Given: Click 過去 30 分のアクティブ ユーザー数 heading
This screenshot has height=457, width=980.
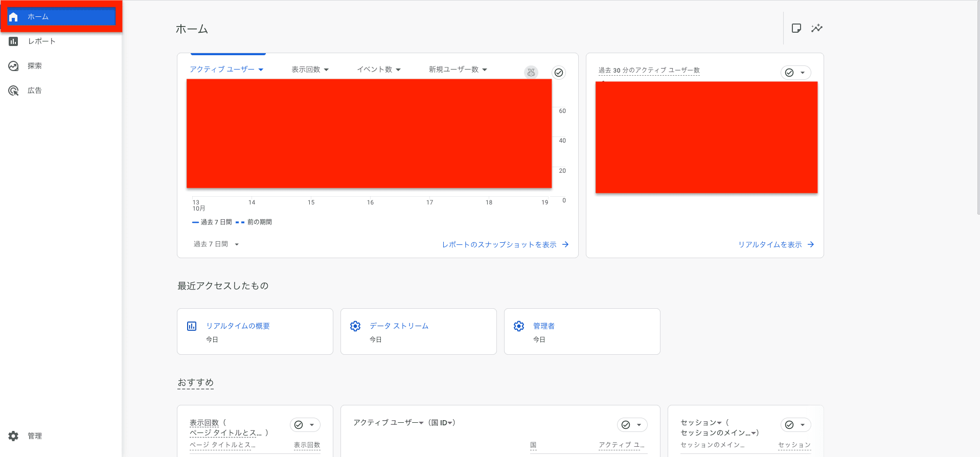Looking at the screenshot, I should pyautogui.click(x=649, y=71).
